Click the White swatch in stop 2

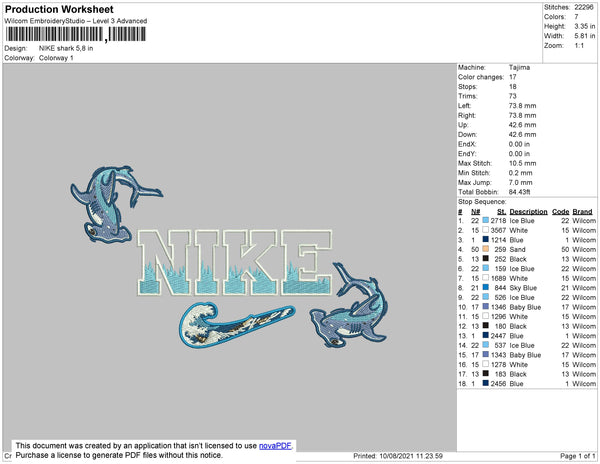486,230
